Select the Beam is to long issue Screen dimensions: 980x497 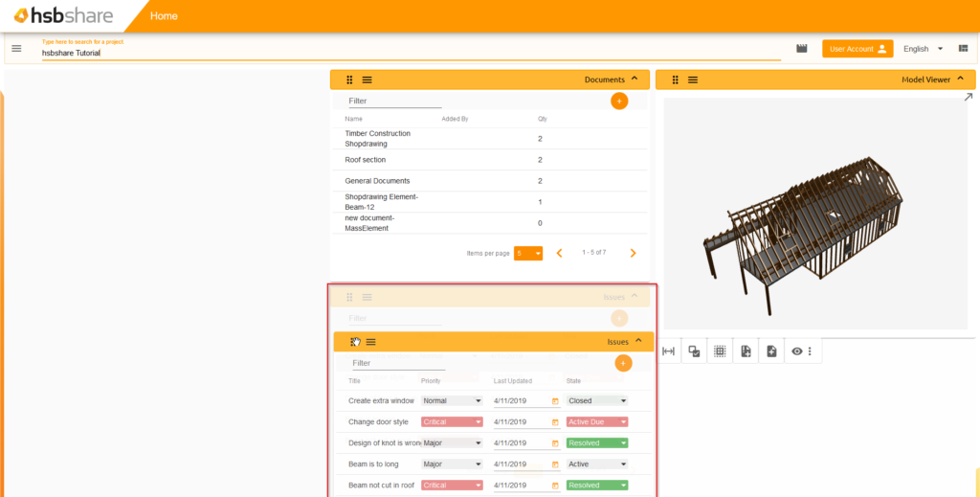pos(373,463)
